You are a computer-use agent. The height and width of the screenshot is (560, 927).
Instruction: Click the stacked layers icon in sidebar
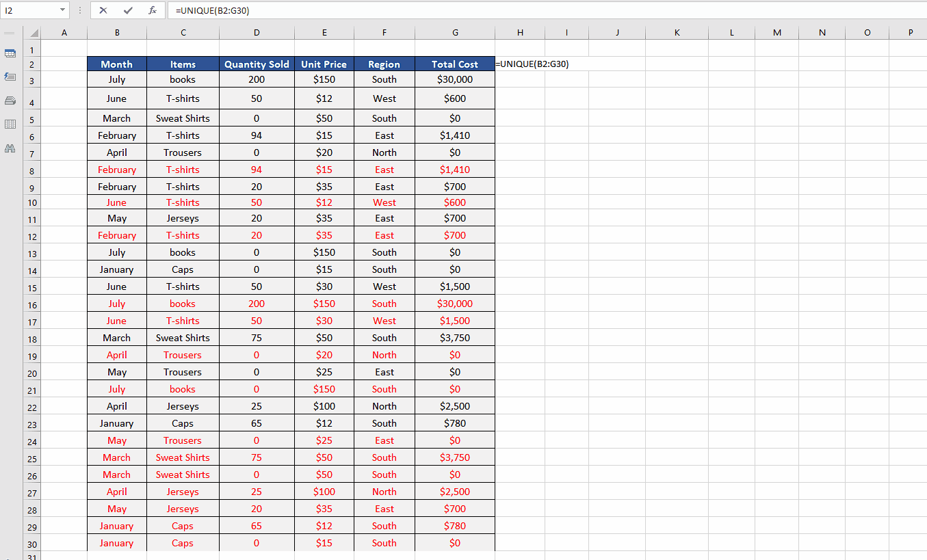point(10,101)
